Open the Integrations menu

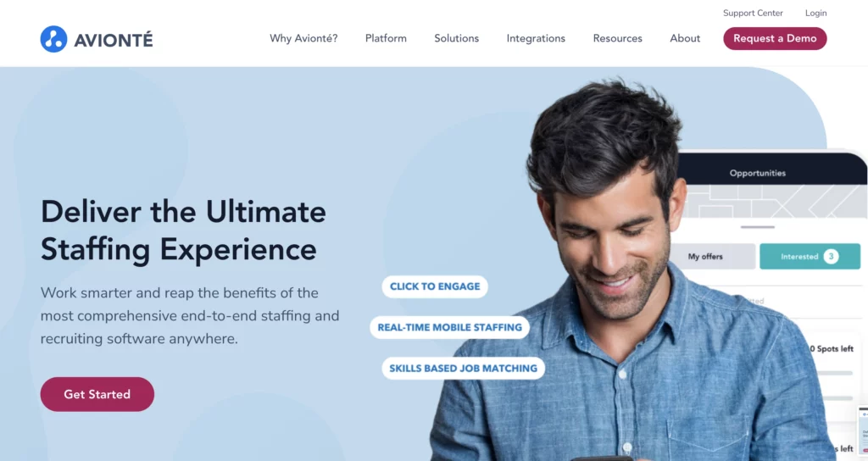536,38
